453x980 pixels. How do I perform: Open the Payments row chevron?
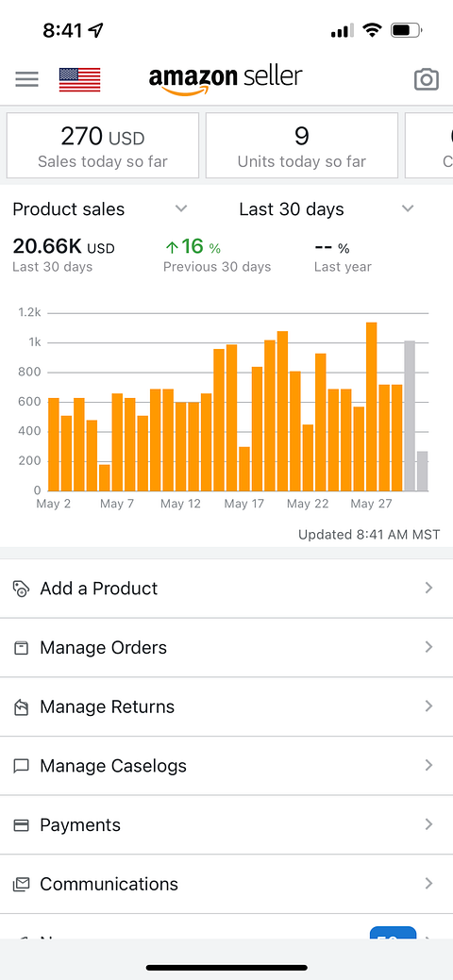428,825
